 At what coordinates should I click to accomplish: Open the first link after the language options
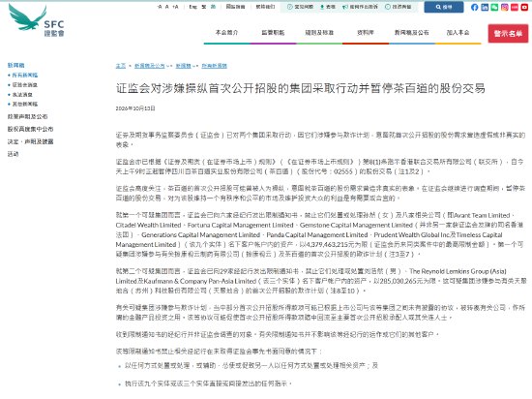point(235,7)
